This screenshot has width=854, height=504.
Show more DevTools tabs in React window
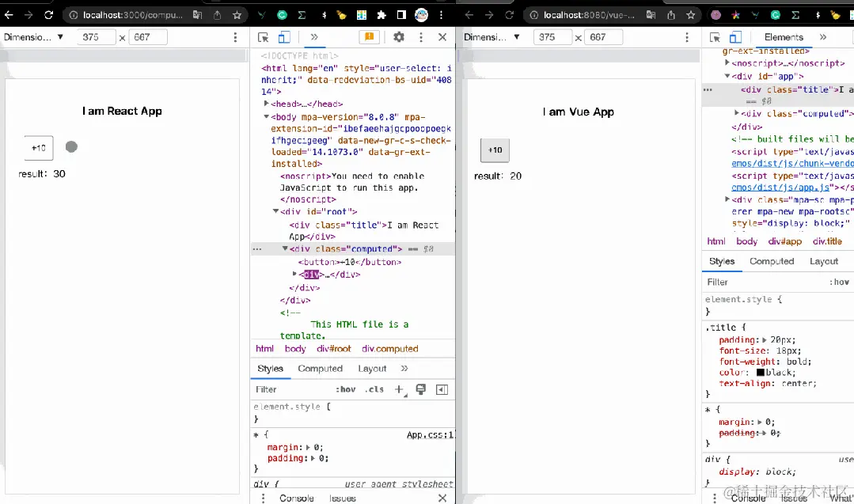click(313, 37)
